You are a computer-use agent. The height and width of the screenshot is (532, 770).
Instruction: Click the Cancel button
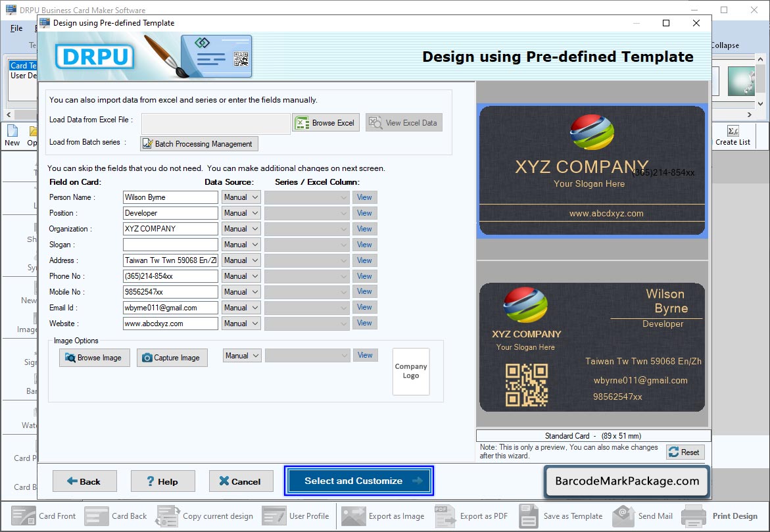click(x=241, y=481)
